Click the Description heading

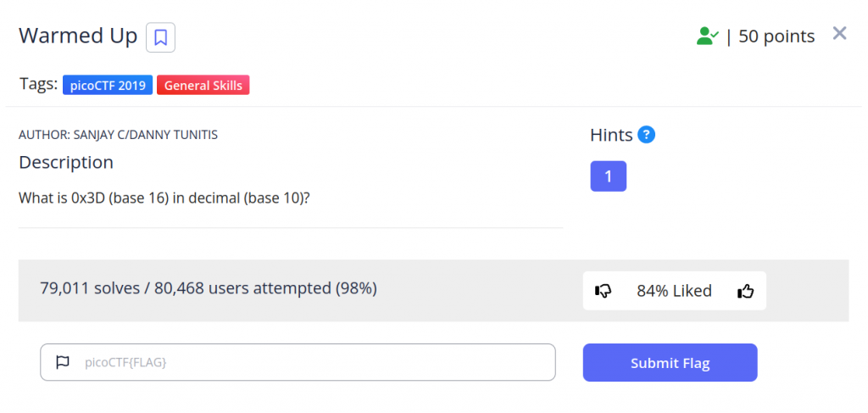click(66, 162)
